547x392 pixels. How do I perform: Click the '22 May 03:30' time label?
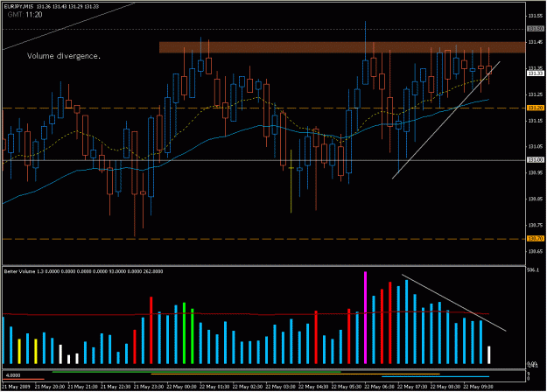pyautogui.click(x=280, y=387)
